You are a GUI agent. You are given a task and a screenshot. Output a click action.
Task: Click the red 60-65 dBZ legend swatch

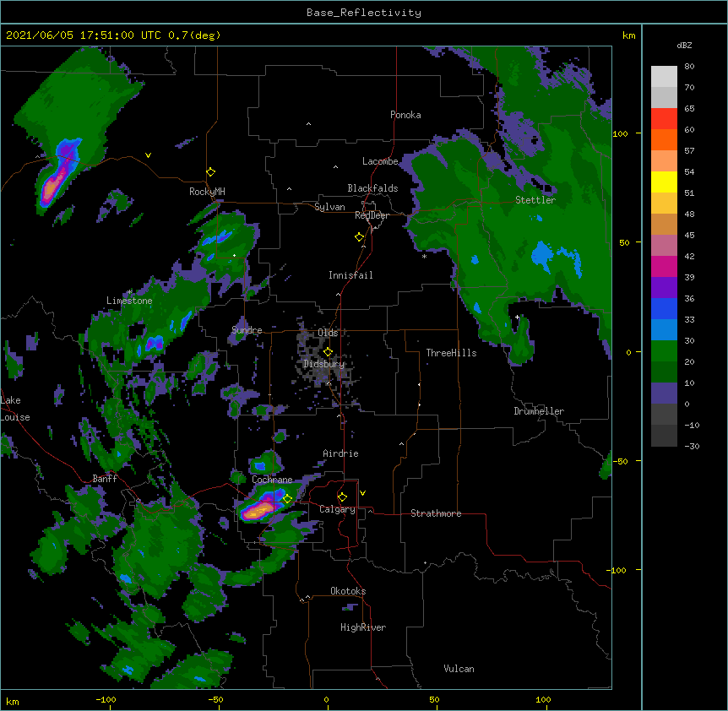coord(664,119)
